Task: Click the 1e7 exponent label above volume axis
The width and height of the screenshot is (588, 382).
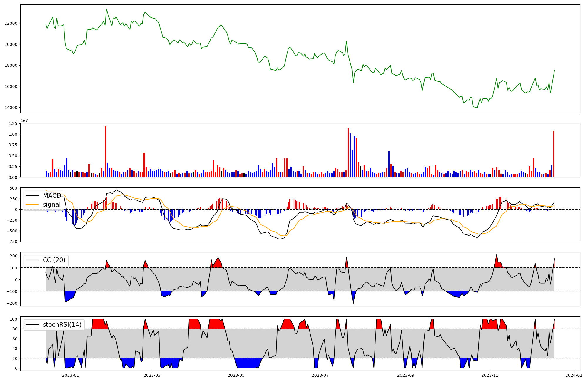Action: [x=24, y=120]
